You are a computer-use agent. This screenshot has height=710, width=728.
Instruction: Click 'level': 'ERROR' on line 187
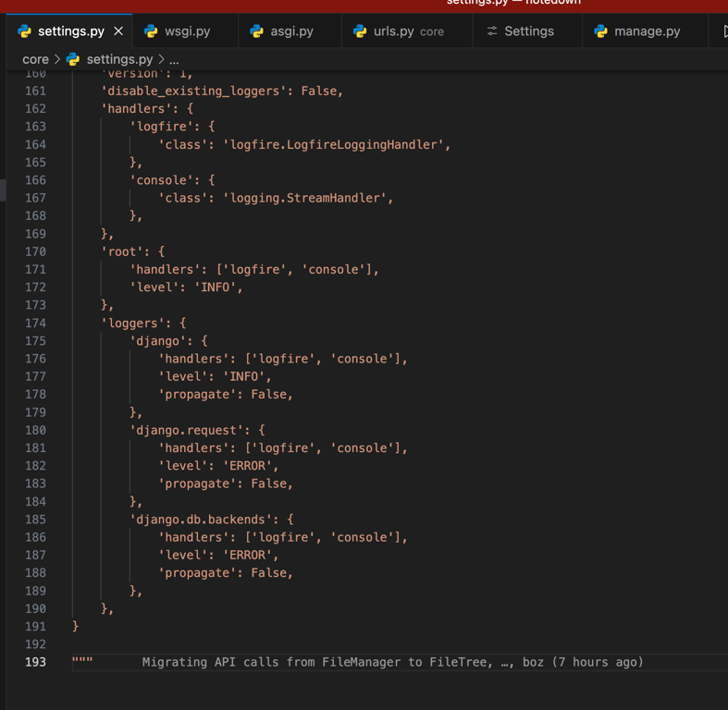coord(218,555)
